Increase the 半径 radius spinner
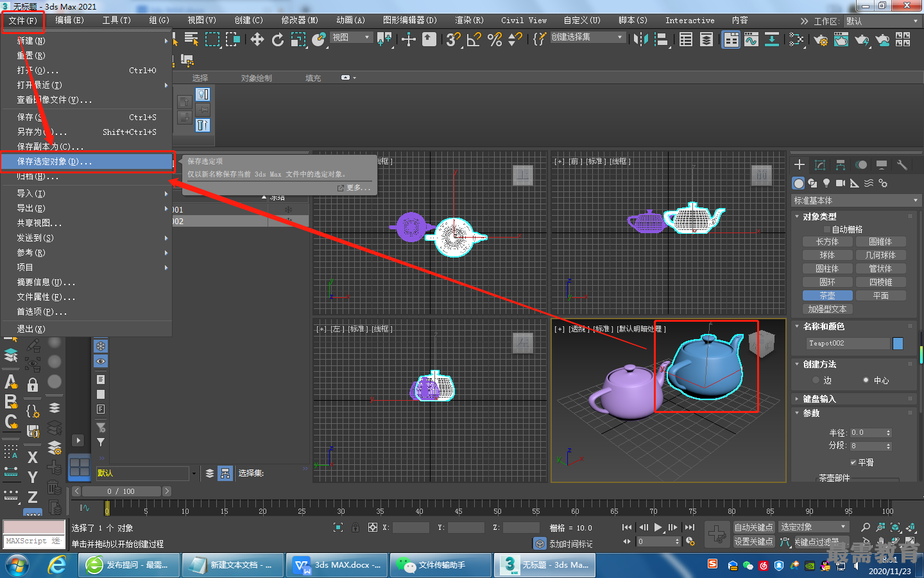The width and height of the screenshot is (924, 578). tap(889, 431)
